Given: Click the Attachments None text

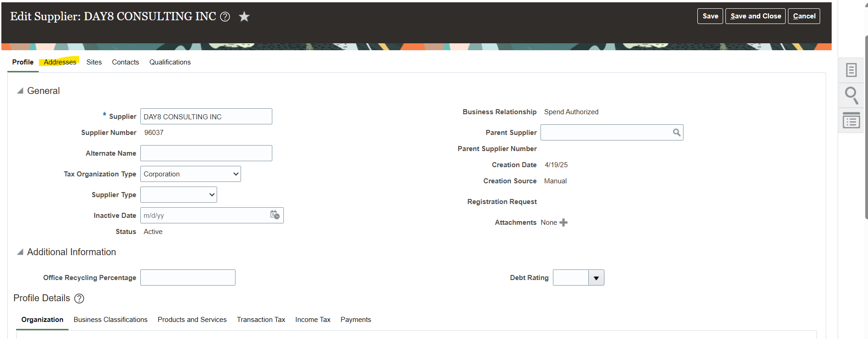Looking at the screenshot, I should [549, 222].
